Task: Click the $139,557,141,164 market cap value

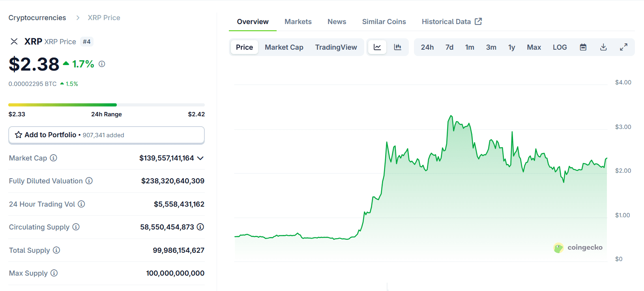Action: tap(167, 158)
